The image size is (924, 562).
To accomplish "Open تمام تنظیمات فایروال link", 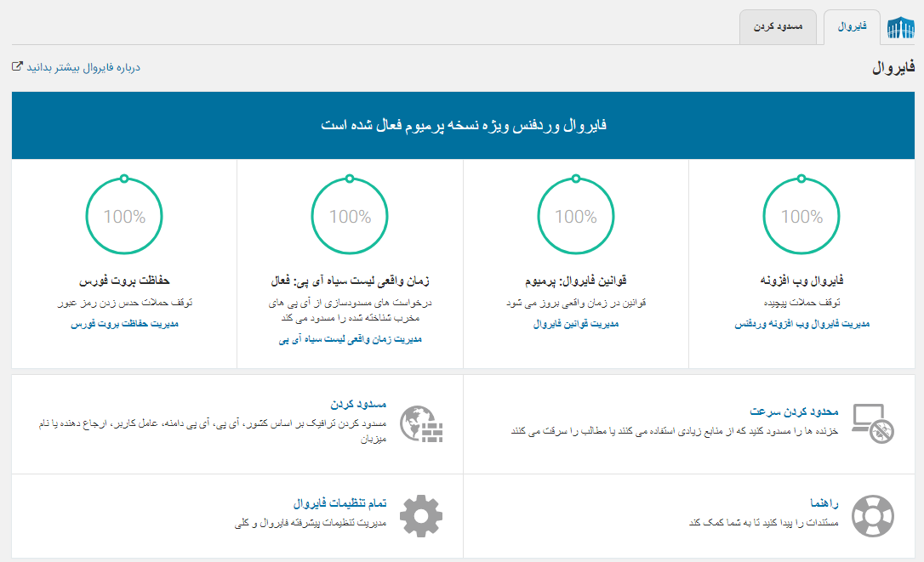I will click(340, 503).
